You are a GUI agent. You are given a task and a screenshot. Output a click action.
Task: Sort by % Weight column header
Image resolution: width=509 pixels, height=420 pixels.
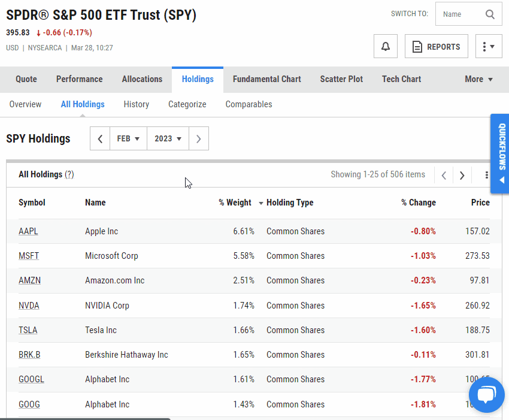(235, 203)
